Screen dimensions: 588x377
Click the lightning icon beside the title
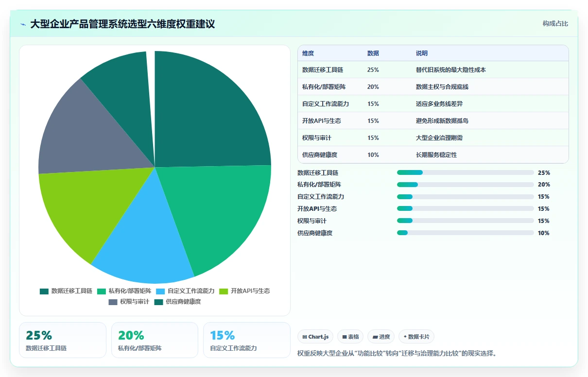23,24
